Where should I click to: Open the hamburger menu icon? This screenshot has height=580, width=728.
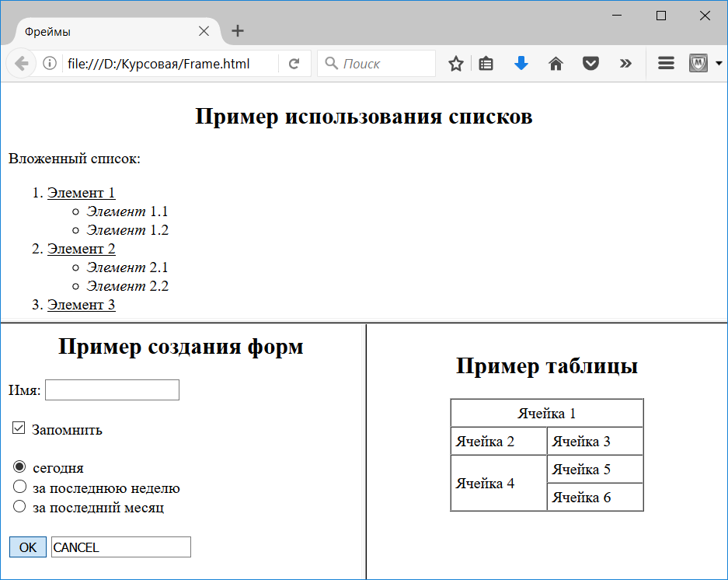[666, 63]
